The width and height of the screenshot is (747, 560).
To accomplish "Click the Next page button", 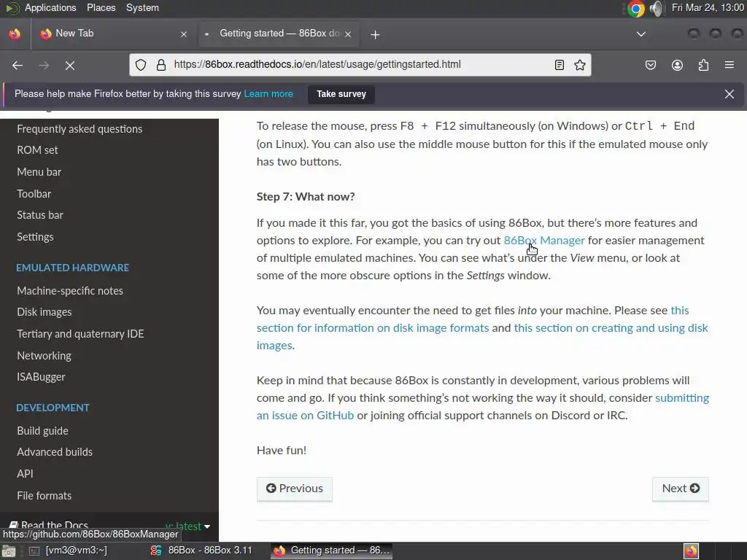I will 681,489.
